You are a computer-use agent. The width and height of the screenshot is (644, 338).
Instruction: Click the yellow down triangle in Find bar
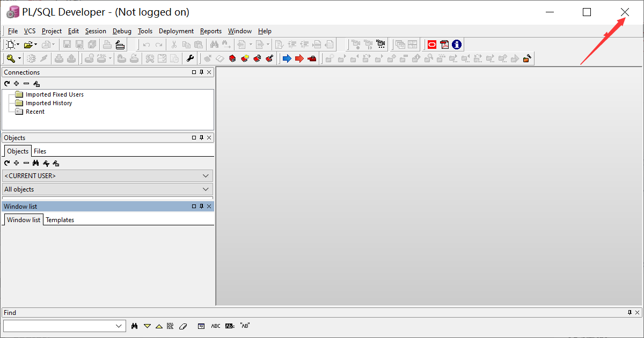tap(147, 326)
